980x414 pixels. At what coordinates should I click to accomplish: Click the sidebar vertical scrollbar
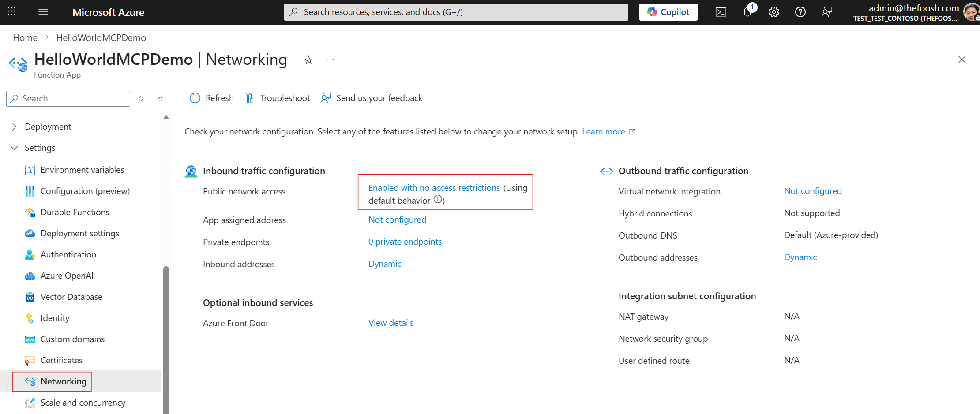click(x=166, y=339)
